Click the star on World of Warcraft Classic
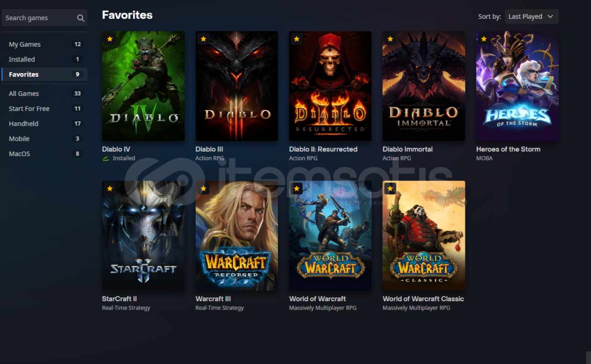The width and height of the screenshot is (591, 364). pyautogui.click(x=390, y=188)
